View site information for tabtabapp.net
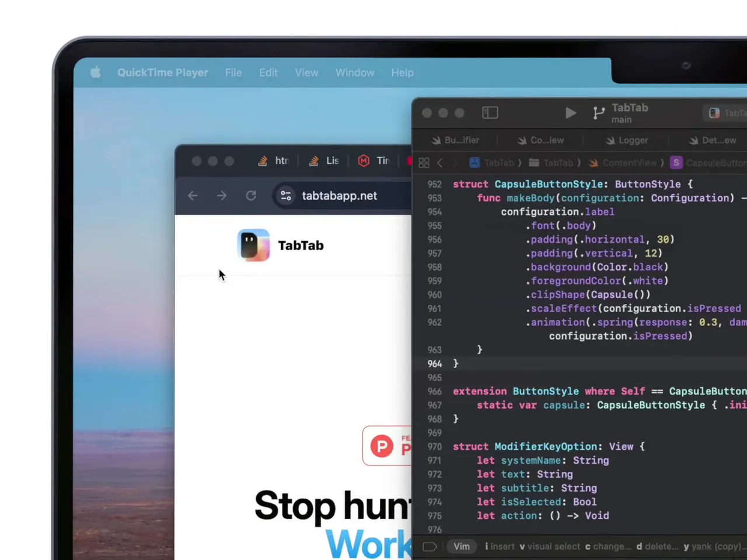Image resolution: width=747 pixels, height=560 pixels. pos(286,196)
